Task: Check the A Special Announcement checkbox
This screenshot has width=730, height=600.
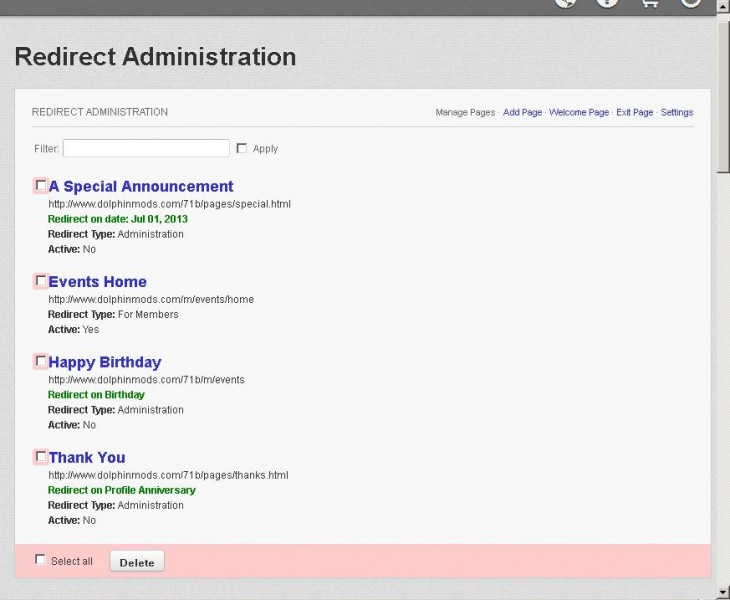Action: tap(41, 185)
